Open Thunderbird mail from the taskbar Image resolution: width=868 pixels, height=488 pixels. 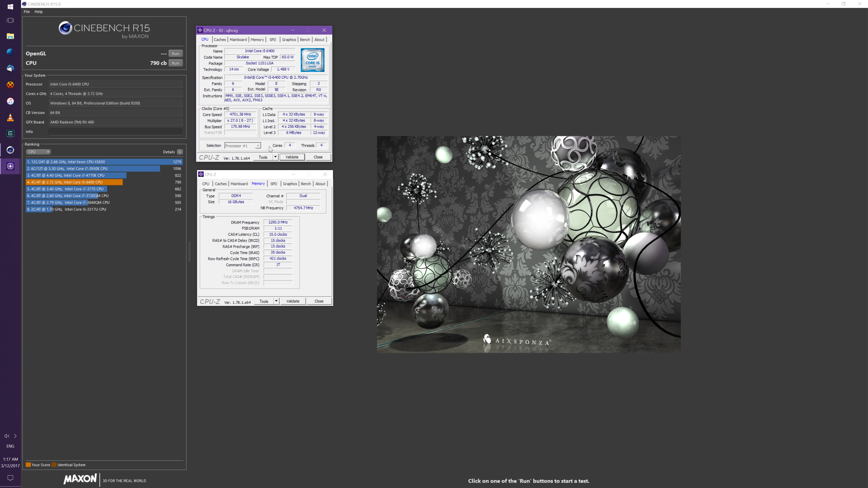click(10, 68)
